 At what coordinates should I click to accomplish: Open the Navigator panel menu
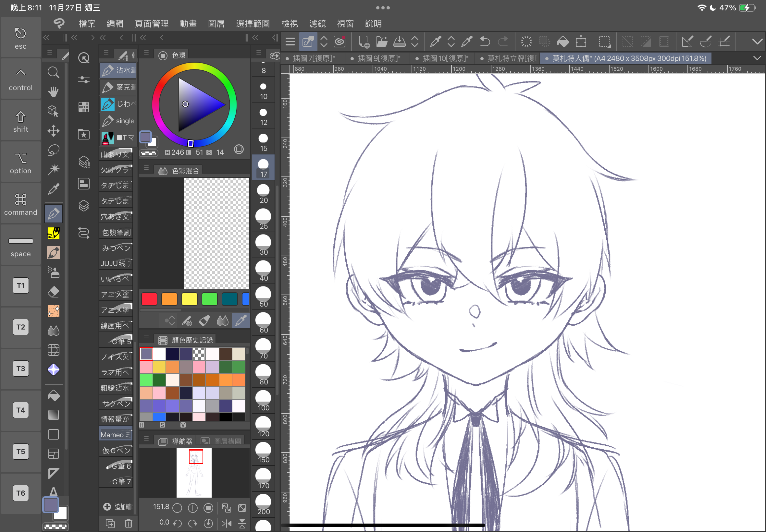tap(146, 439)
